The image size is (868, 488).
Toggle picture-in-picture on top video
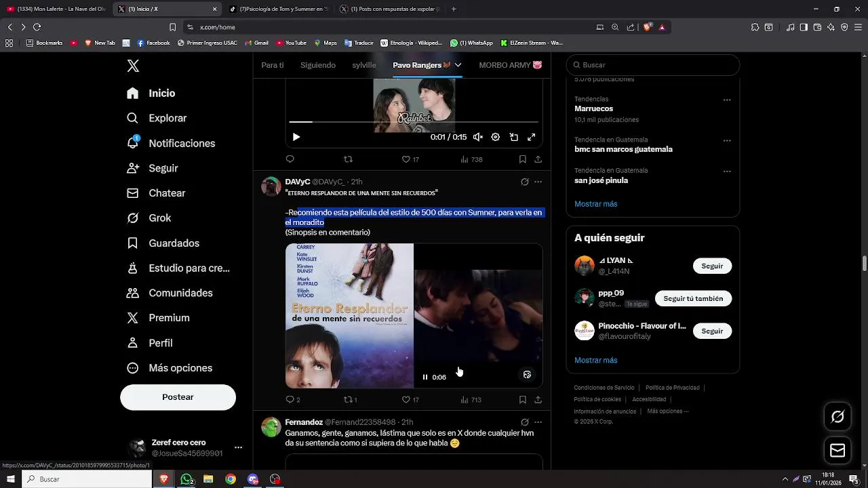[513, 137]
